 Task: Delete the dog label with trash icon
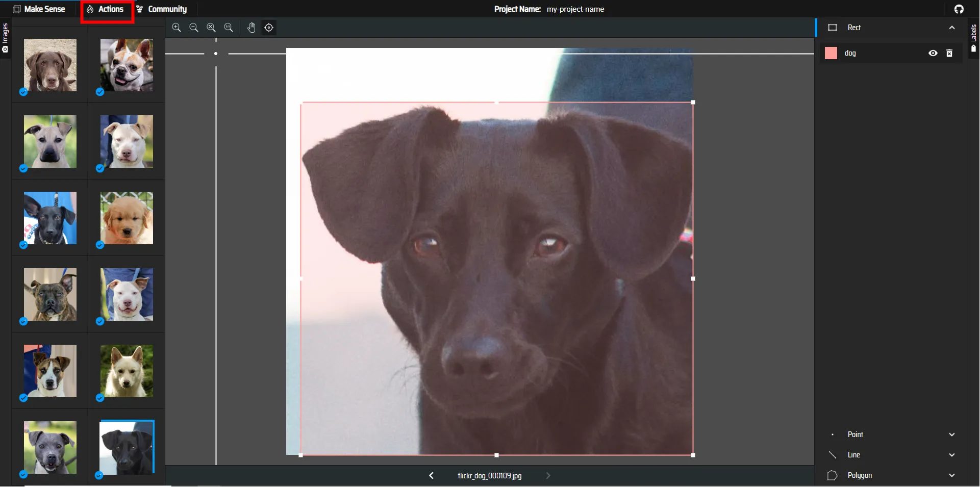[x=949, y=53]
